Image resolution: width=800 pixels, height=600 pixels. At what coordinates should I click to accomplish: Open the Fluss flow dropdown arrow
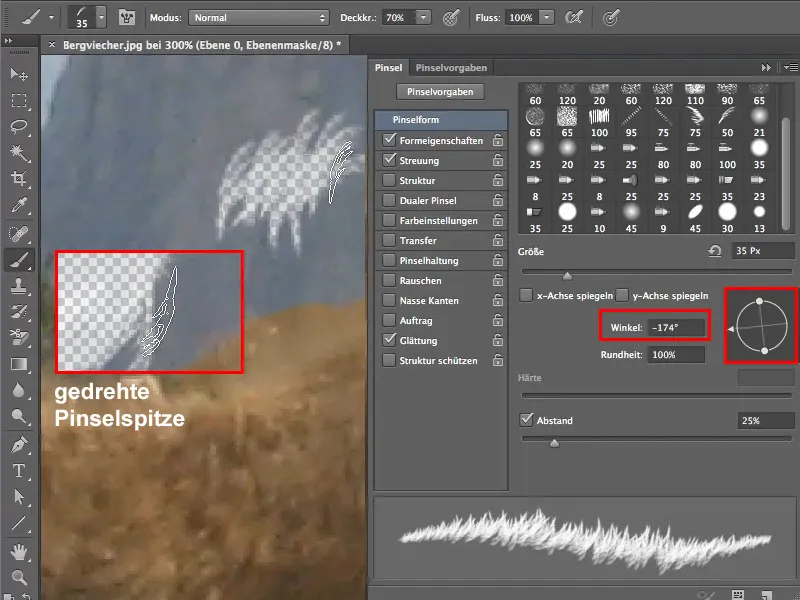(547, 18)
